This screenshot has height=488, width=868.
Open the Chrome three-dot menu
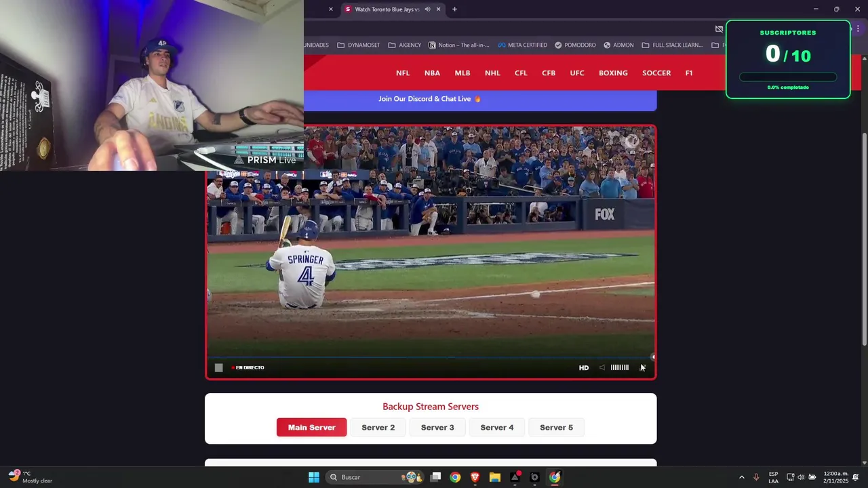coord(858,28)
